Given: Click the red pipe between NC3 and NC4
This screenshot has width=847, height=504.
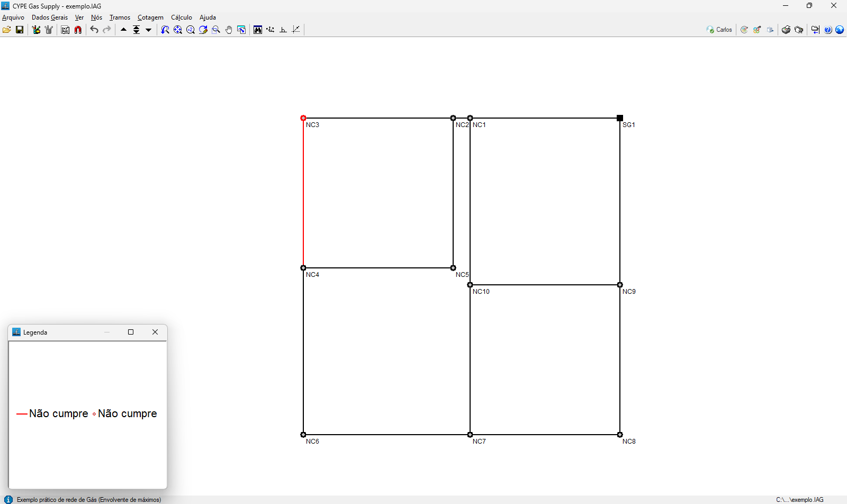Looking at the screenshot, I should click(303, 193).
